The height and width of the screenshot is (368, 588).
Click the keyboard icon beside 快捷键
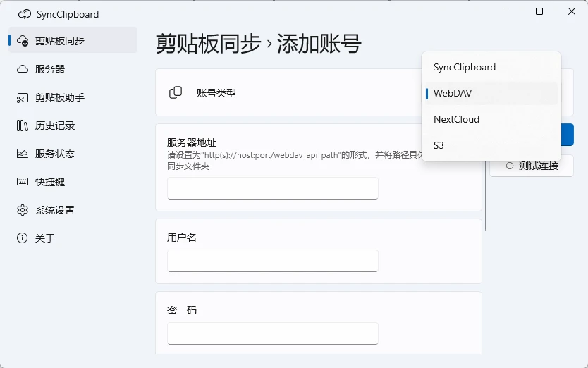23,182
